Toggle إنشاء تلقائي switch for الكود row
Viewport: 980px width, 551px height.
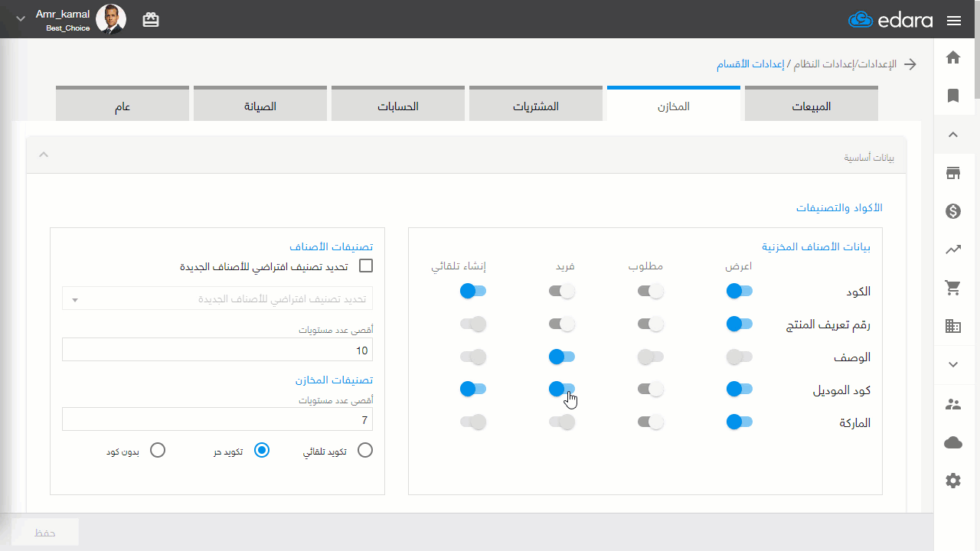coord(473,291)
